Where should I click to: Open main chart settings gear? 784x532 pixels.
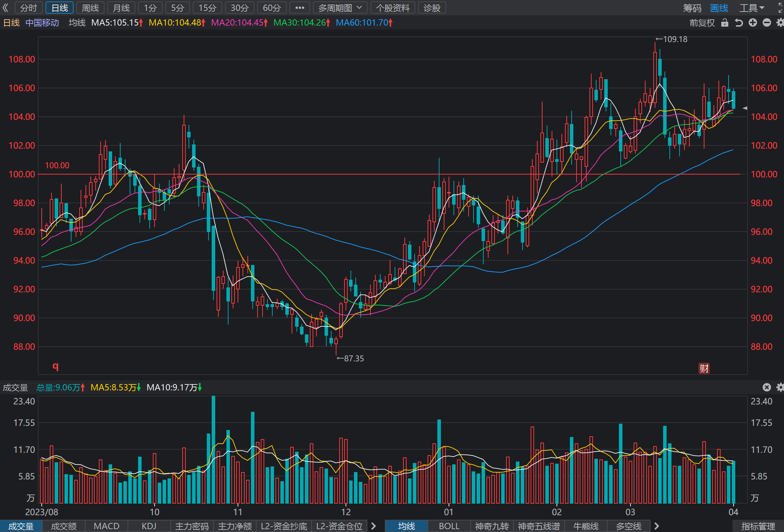[780, 23]
